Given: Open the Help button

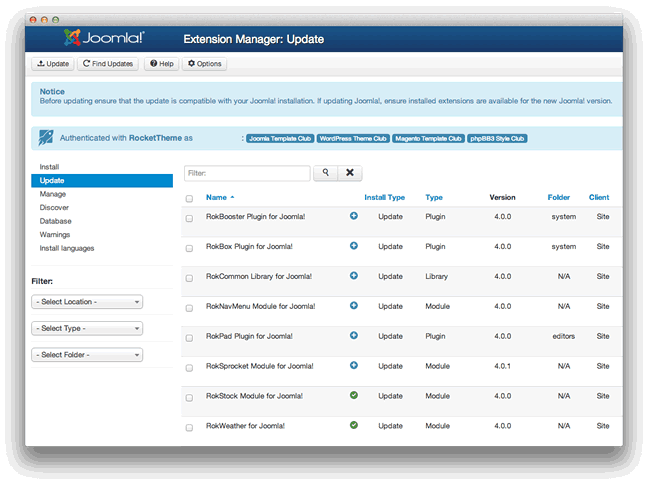Looking at the screenshot, I should point(162,64).
